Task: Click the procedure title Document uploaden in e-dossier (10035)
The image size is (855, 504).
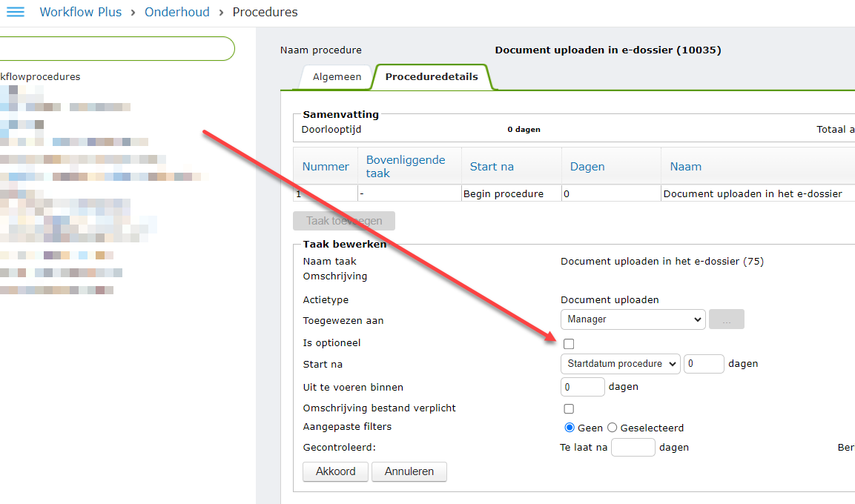Action: (x=608, y=50)
